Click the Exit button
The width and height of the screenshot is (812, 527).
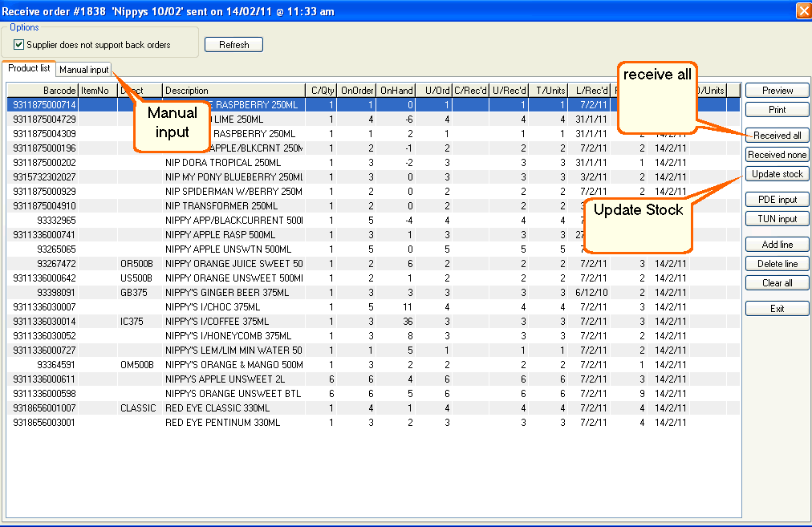777,309
